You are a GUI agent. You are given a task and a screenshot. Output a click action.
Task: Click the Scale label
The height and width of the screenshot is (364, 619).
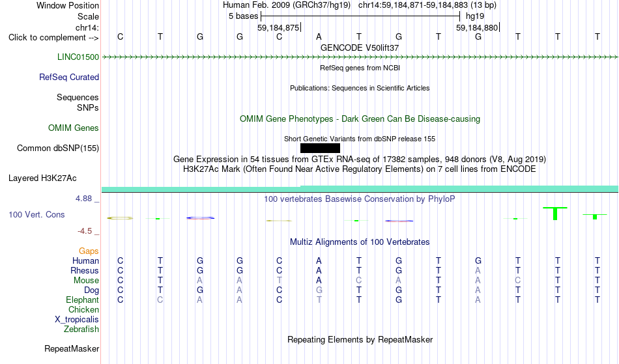click(x=89, y=16)
